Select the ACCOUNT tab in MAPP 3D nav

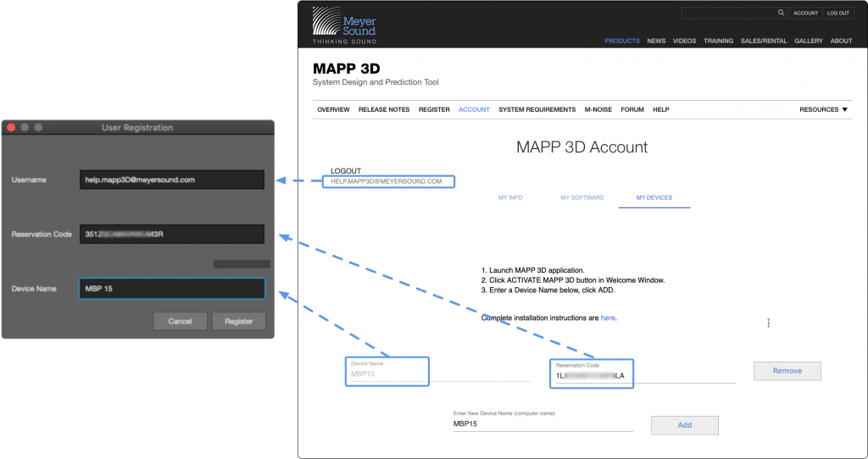click(x=474, y=109)
